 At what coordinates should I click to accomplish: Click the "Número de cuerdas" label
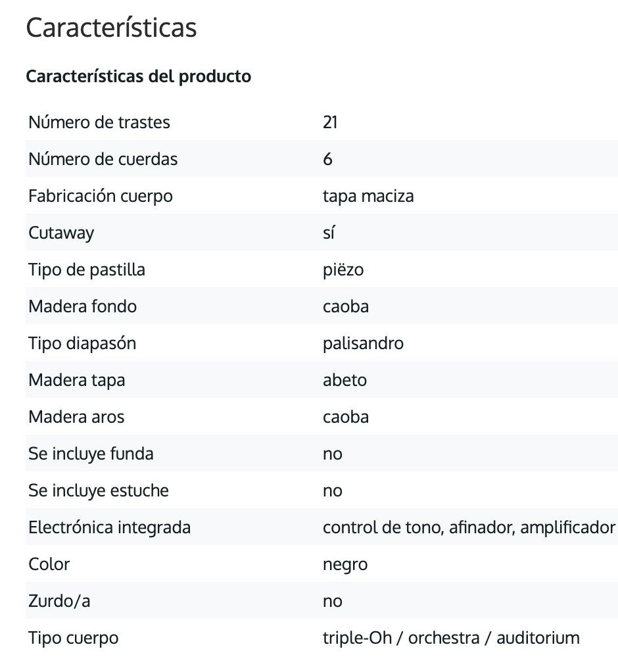(103, 159)
